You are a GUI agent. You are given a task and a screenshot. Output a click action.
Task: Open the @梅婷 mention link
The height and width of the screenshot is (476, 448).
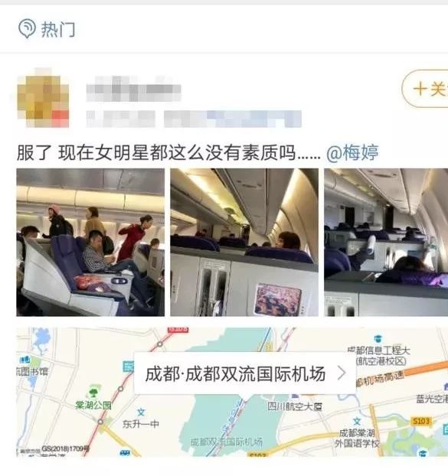(352, 152)
